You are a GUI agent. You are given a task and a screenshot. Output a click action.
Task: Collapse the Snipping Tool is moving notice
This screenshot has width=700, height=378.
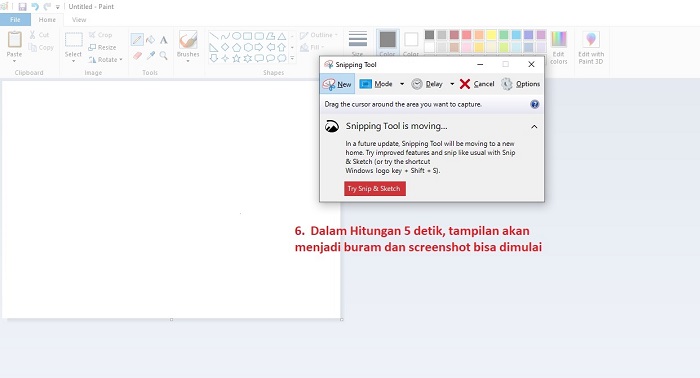click(534, 127)
